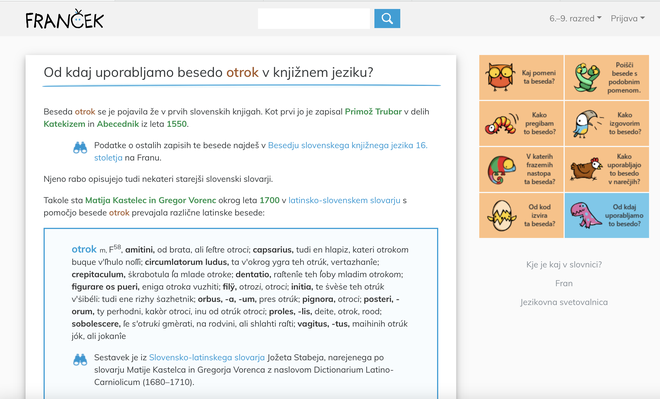Open the Prijava dropdown menu
The height and width of the screenshot is (399, 660).
[x=628, y=19]
